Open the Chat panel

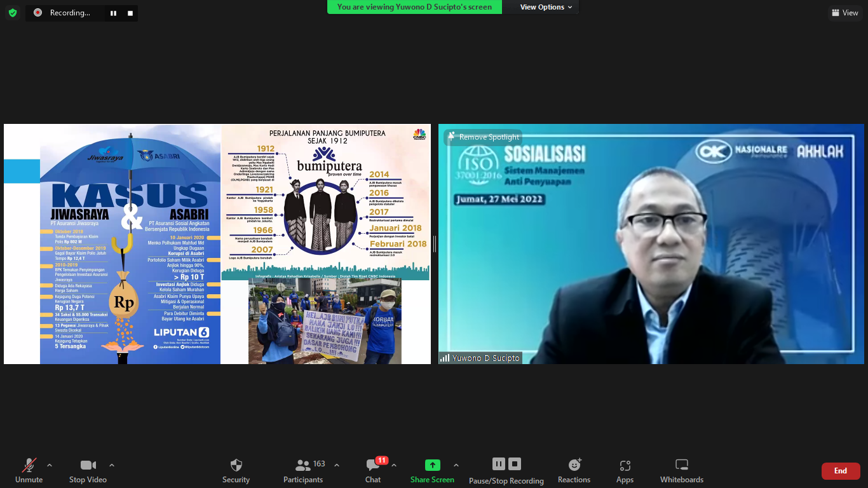[x=373, y=471]
